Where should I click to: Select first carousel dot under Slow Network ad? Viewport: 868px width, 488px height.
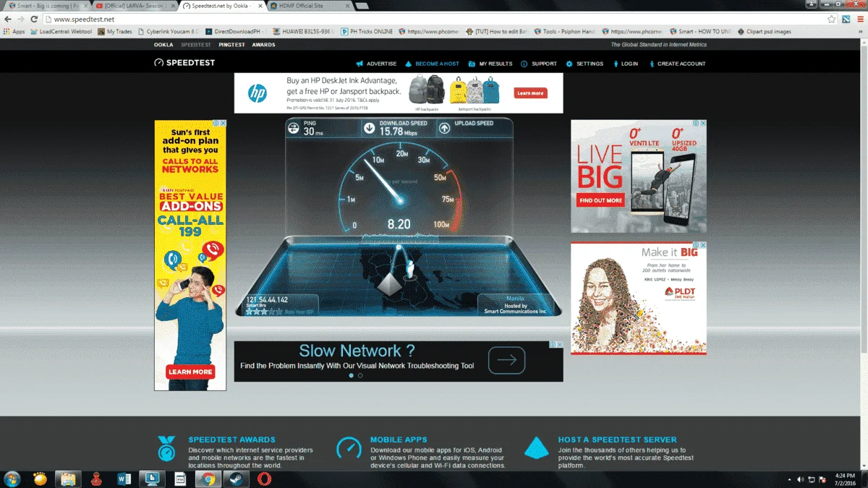[352, 376]
